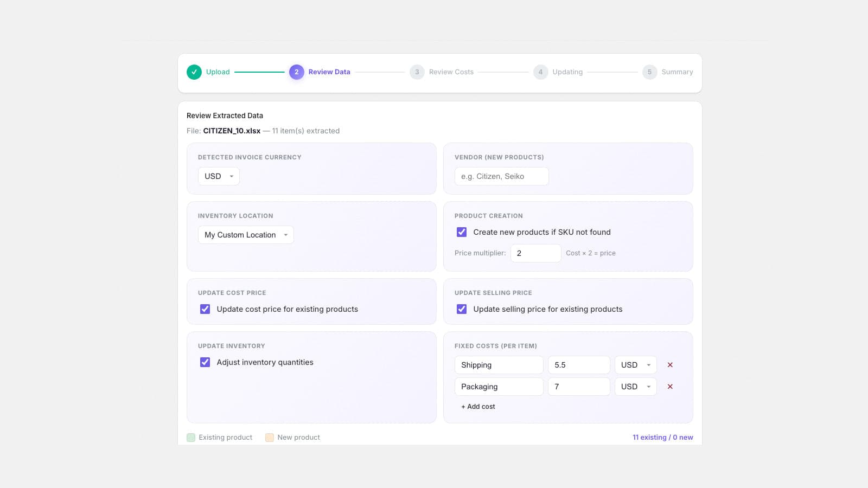Click the green Existing product legend swatch

(191, 438)
